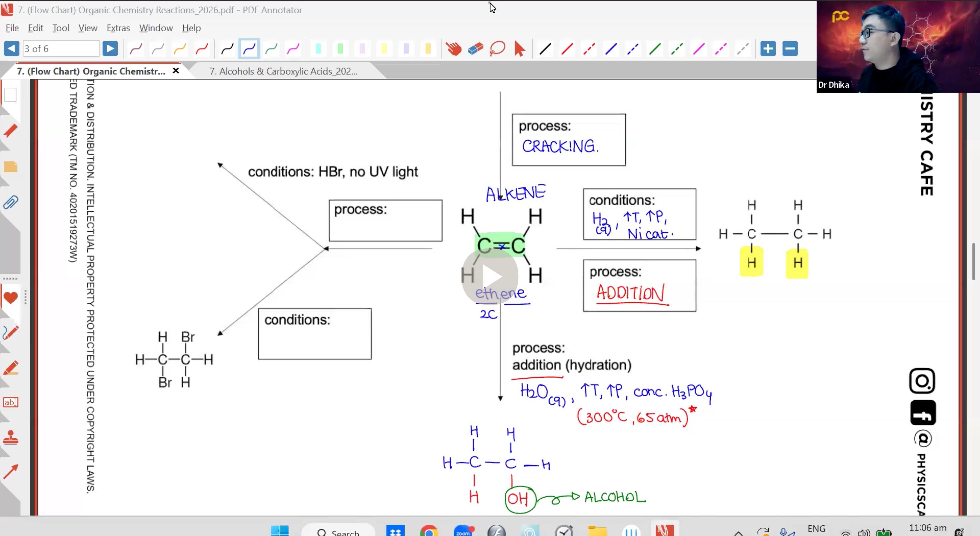Open the Edit menu
This screenshot has width=980, height=536.
[35, 28]
